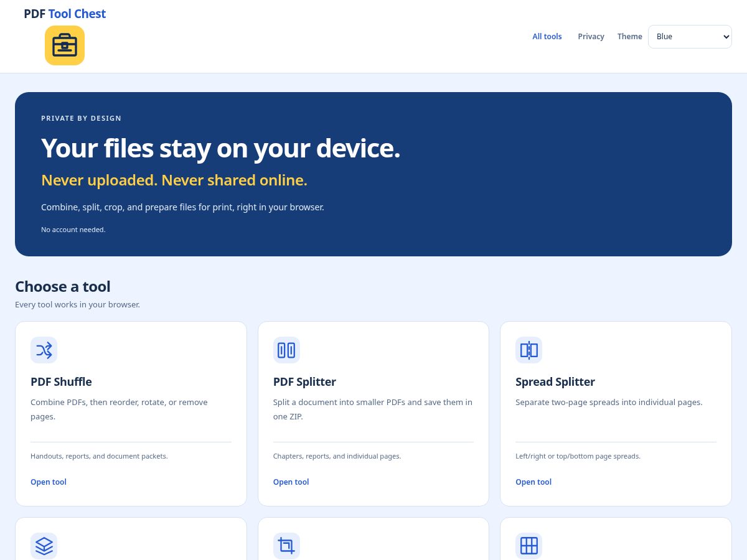Click the PDF Shuffle crossed-arrows icon

pos(44,350)
